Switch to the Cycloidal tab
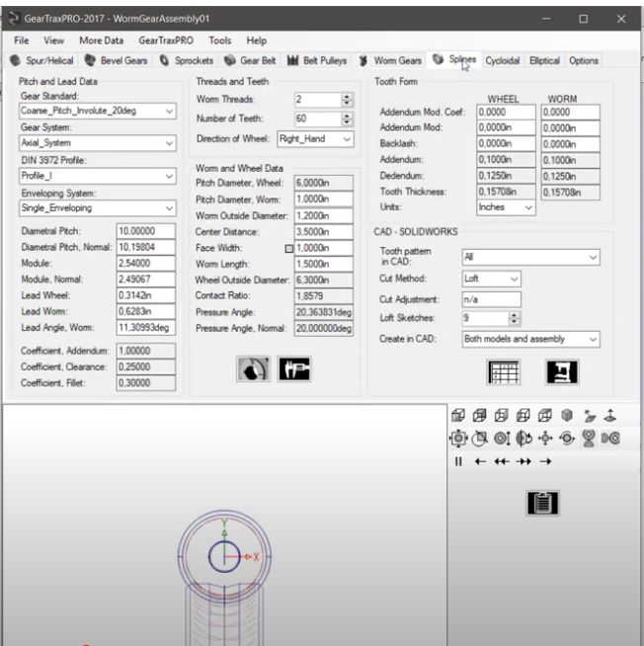 click(x=503, y=60)
